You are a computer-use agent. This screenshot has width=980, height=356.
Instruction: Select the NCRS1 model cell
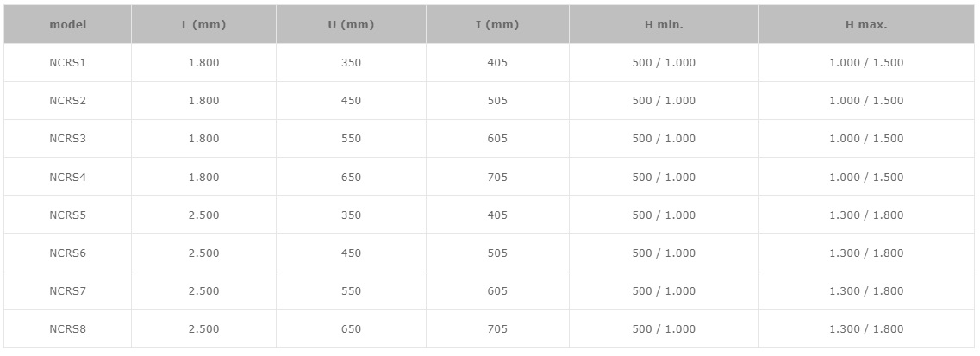pyautogui.click(x=67, y=62)
